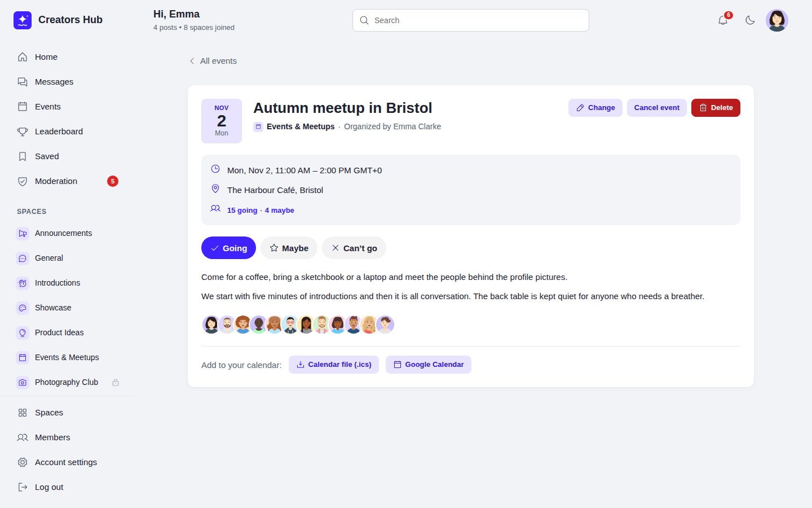
Task: Select the Maybe RSVP option
Action: 289,248
